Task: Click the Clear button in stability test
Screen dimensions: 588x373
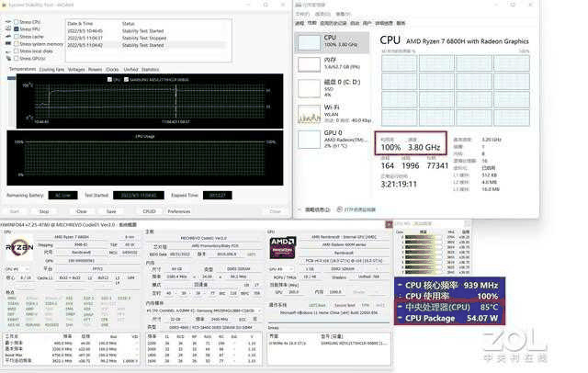Action: 82,211
